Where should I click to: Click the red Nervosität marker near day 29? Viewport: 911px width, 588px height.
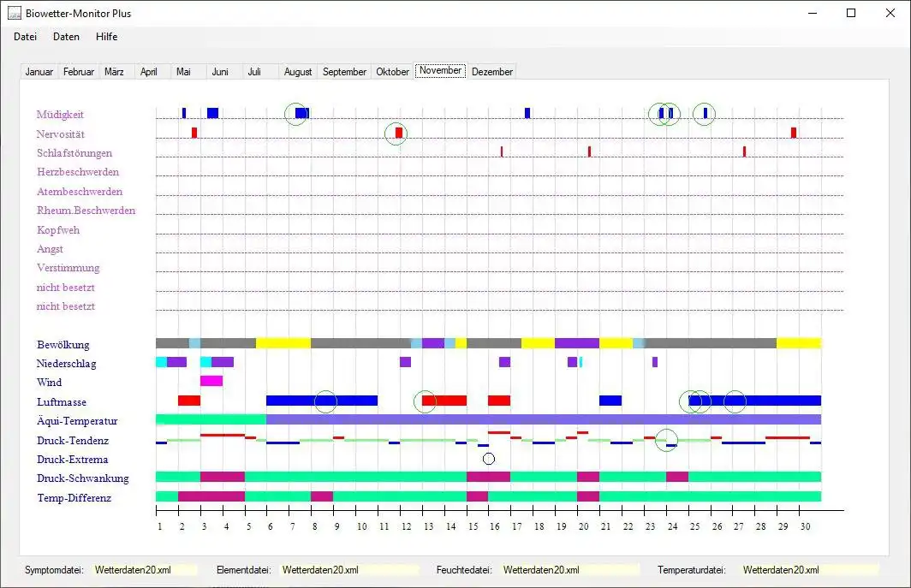pos(794,133)
